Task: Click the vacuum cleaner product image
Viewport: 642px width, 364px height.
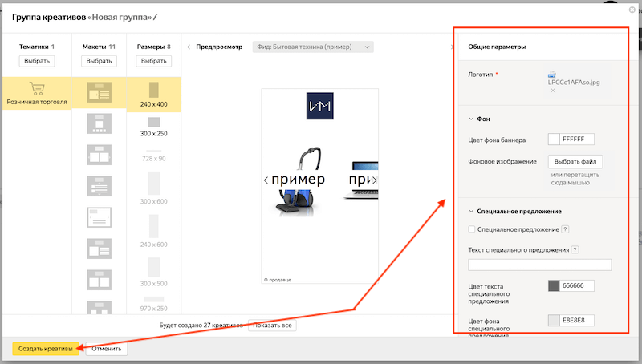Action: tap(298, 182)
